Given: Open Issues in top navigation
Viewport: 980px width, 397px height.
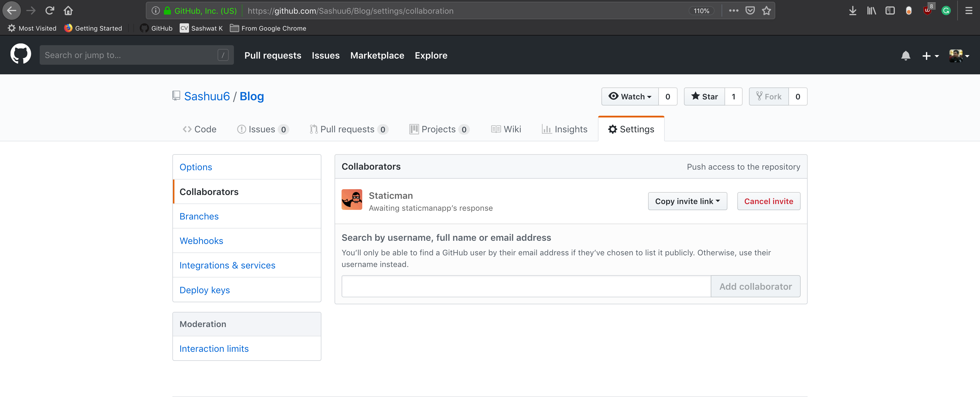Looking at the screenshot, I should pos(326,55).
